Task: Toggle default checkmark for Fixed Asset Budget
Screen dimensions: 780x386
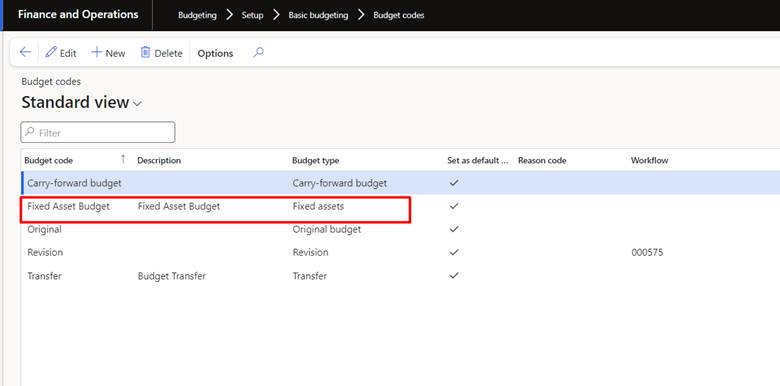Action: [x=454, y=206]
